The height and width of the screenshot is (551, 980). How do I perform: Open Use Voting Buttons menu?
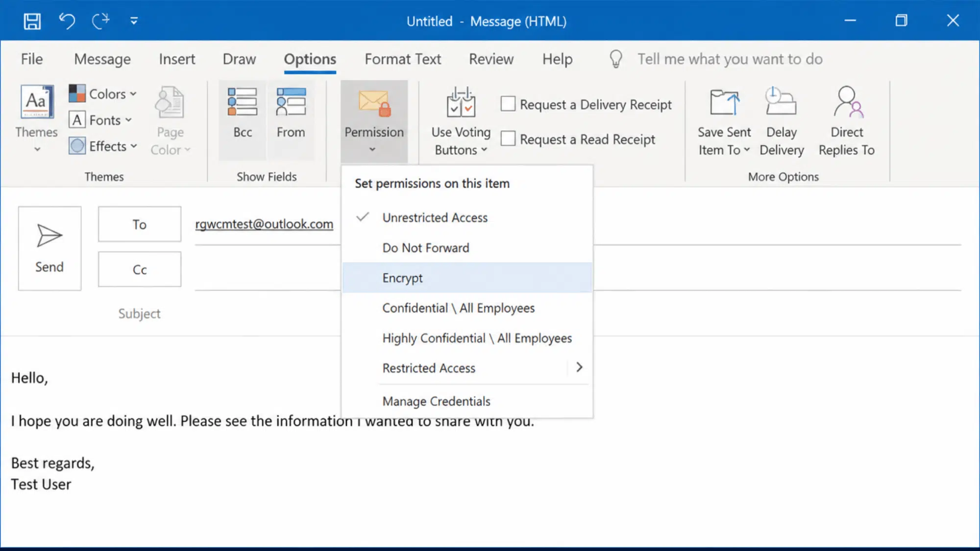[461, 120]
